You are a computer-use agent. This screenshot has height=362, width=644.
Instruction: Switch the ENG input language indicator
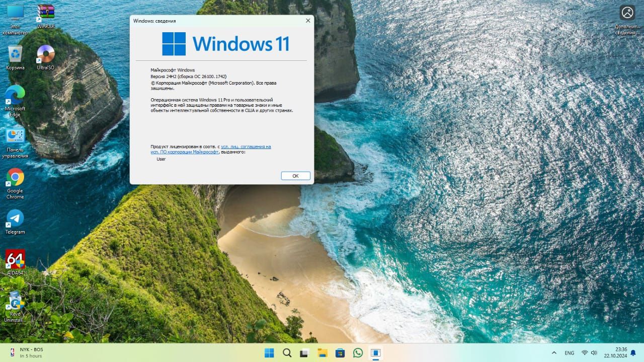(x=570, y=353)
